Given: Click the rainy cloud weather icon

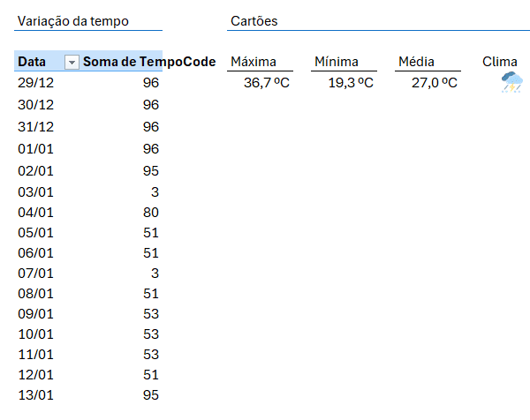Looking at the screenshot, I should click(x=511, y=83).
